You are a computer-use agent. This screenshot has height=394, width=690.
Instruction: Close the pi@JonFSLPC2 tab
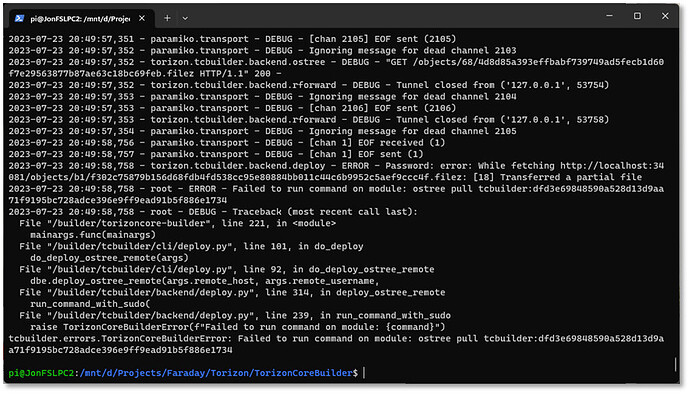point(142,18)
